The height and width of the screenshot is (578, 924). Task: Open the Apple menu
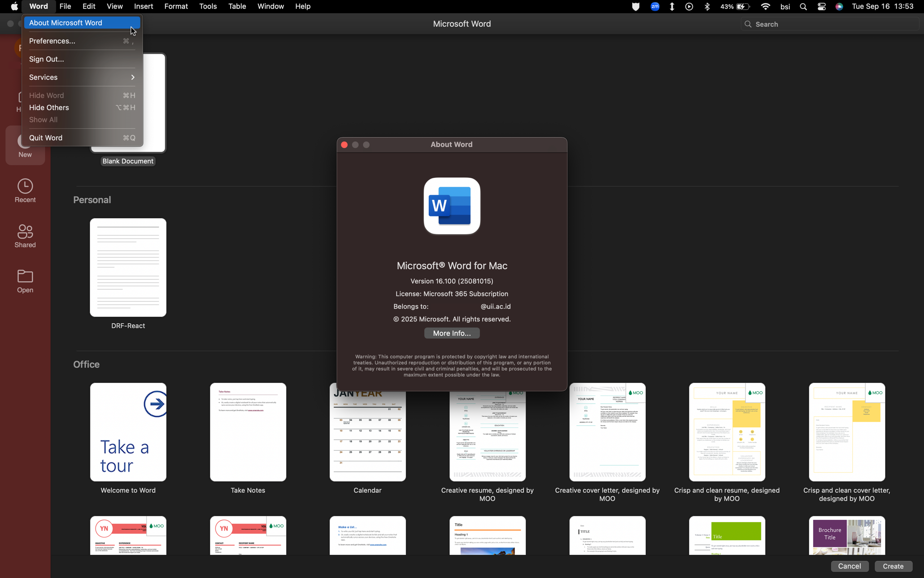tap(14, 7)
